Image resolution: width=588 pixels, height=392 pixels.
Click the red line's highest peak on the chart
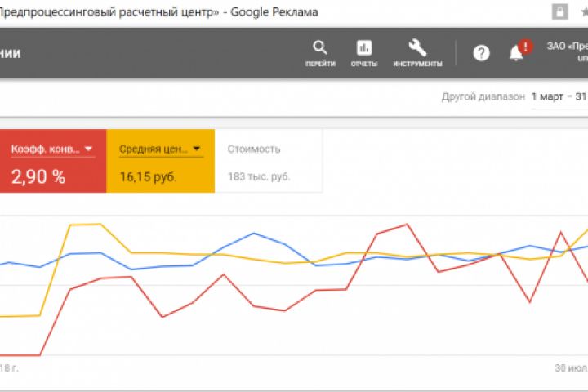point(406,225)
